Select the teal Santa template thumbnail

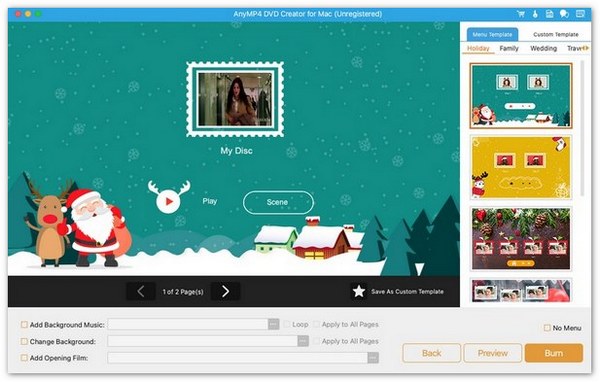[x=521, y=95]
